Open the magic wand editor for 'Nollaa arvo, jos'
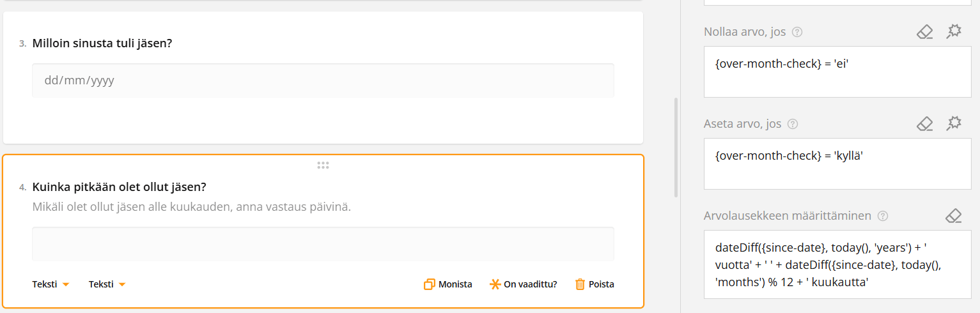This screenshot has height=313, width=980. tap(954, 31)
